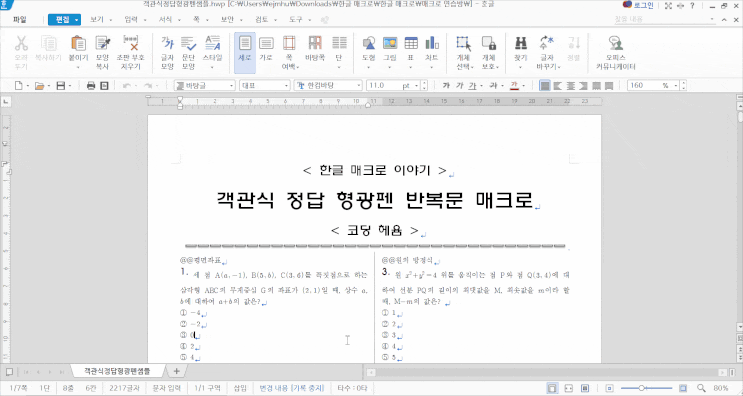Click the 찾을 내용 search field
The width and height of the screenshot is (743, 396).
[664, 19]
